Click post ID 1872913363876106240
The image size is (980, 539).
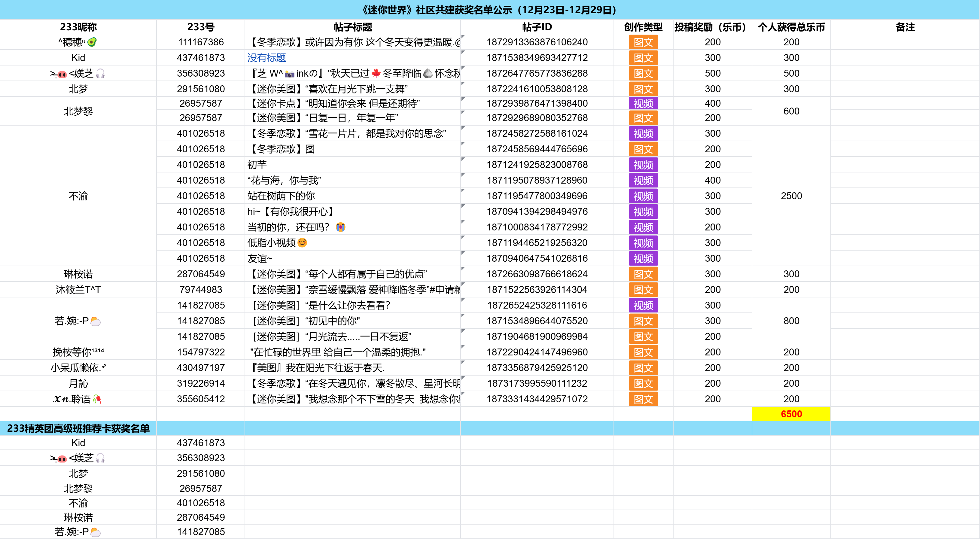pos(537,42)
